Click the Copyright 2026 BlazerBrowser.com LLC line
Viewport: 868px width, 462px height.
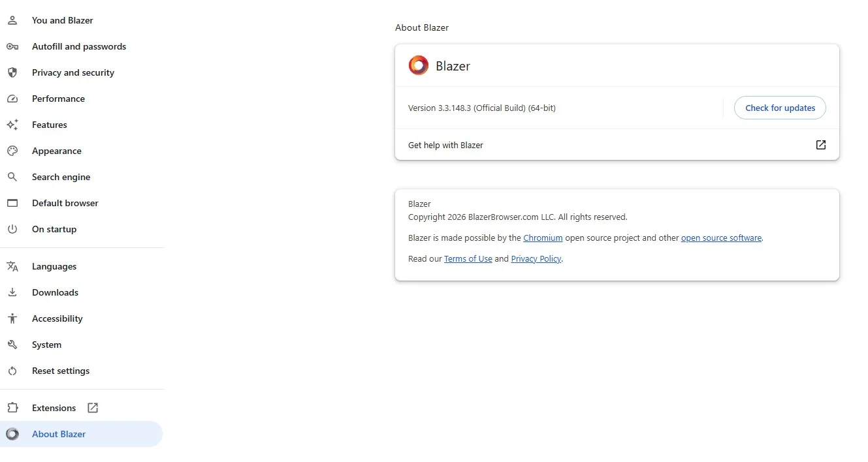517,217
